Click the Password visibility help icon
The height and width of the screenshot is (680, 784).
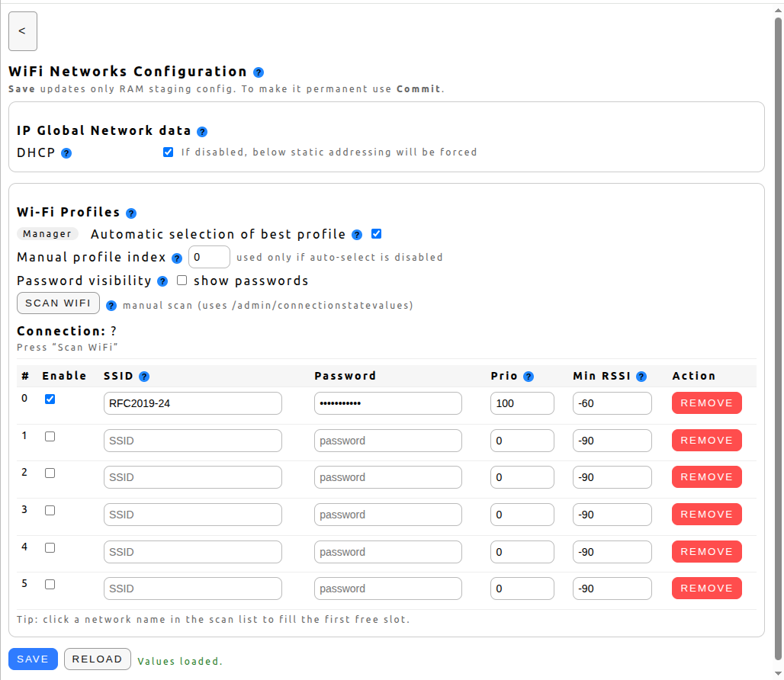click(162, 281)
